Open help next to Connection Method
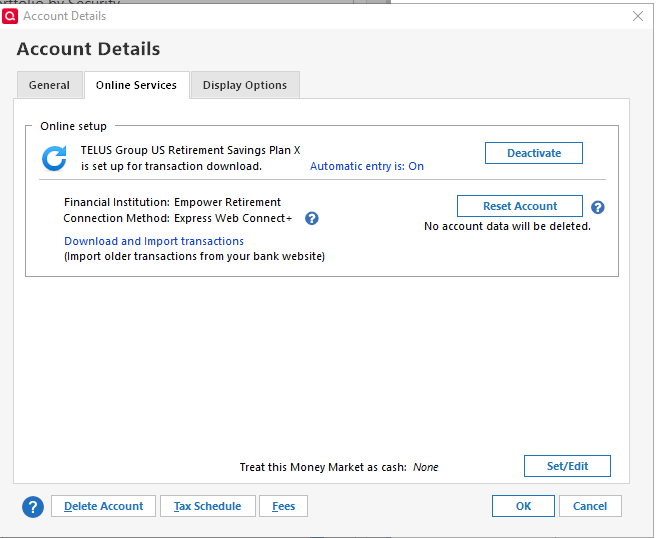656x538 pixels. coord(312,218)
